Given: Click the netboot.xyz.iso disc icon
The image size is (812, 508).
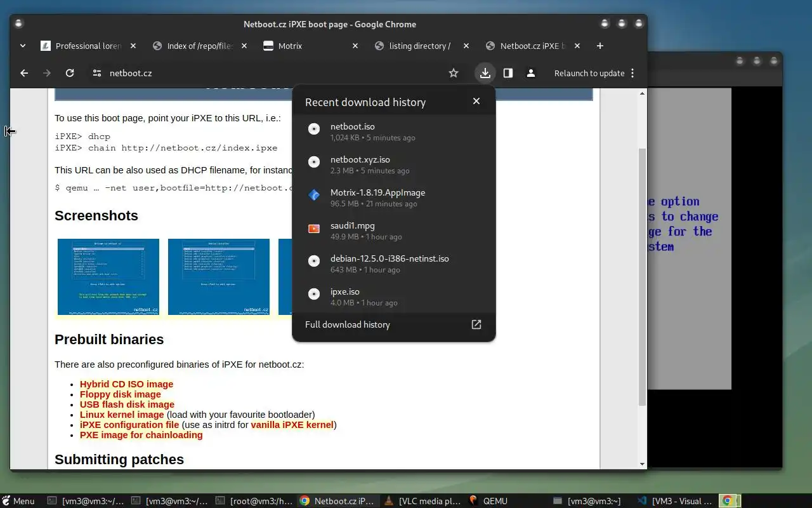Looking at the screenshot, I should [x=313, y=162].
